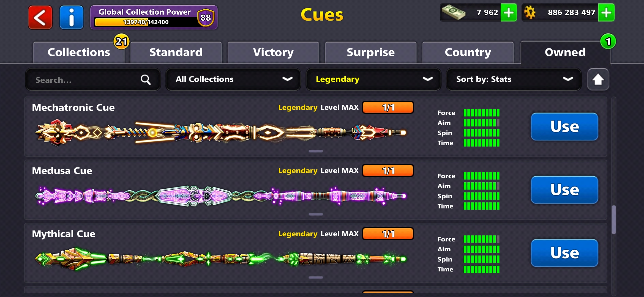644x297 pixels.
Task: Switch to the Collections tab
Action: tap(79, 52)
